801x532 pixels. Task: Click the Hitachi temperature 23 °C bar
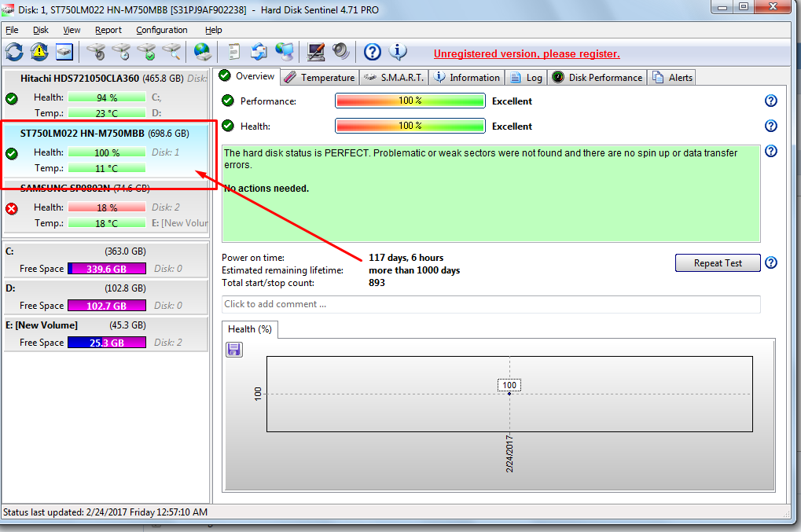click(x=107, y=113)
